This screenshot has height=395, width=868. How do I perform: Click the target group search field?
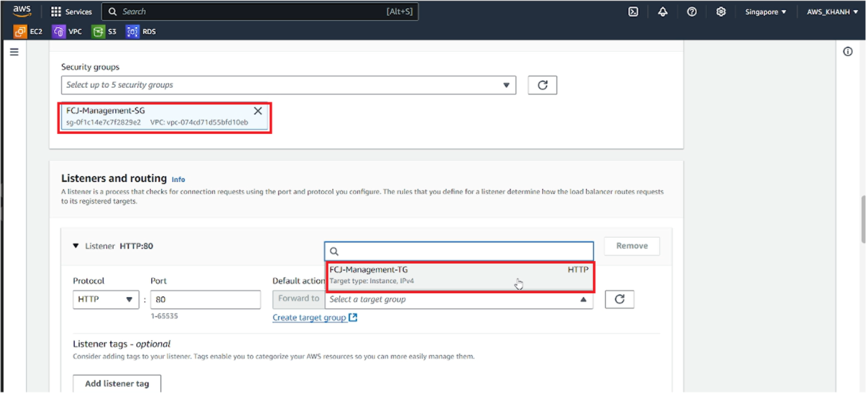click(x=459, y=251)
